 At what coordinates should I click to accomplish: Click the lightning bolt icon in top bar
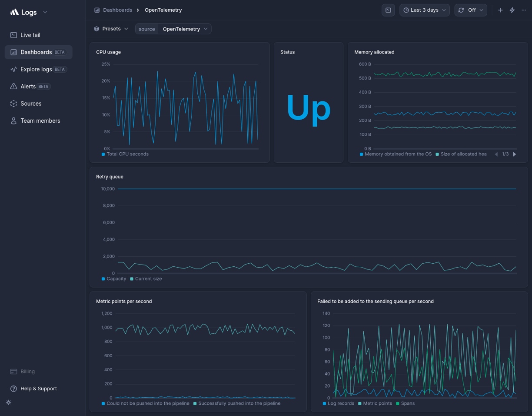[512, 10]
